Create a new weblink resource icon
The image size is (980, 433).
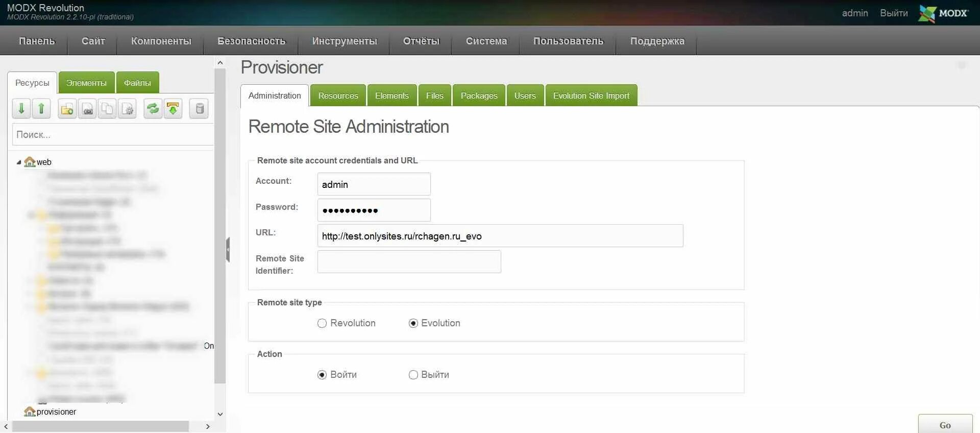point(87,109)
